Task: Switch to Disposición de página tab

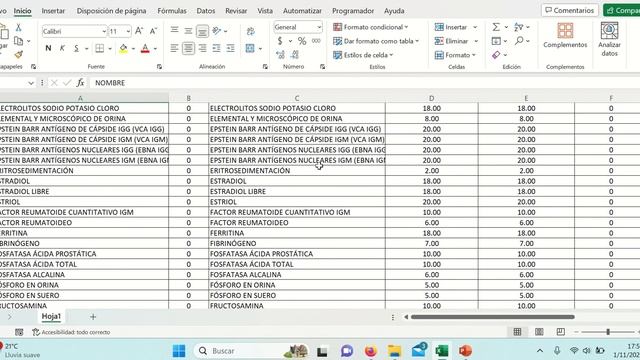Action: click(111, 11)
